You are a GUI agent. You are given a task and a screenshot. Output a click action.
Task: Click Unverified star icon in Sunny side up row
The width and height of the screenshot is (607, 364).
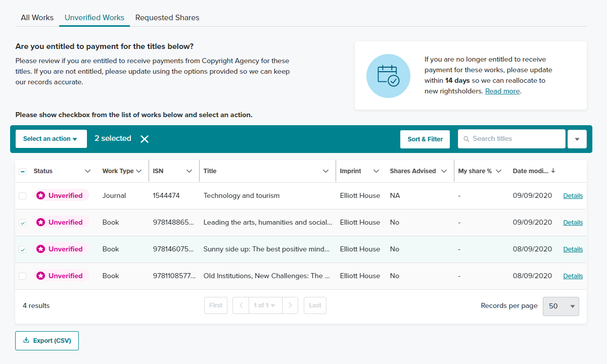coord(41,249)
